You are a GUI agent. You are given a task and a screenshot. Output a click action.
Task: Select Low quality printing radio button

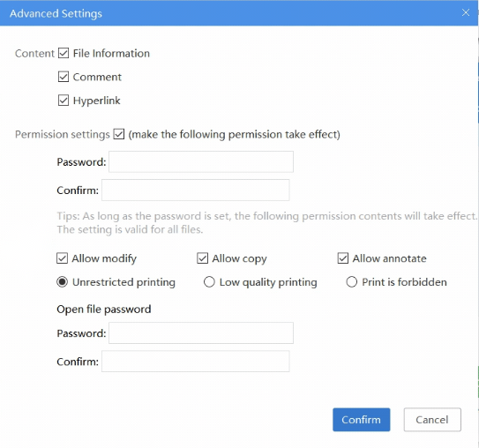(209, 281)
